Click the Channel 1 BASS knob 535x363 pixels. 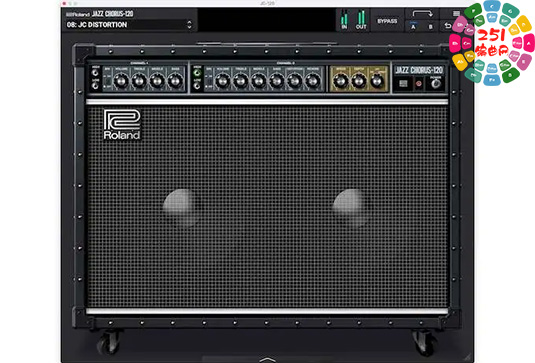tap(175, 81)
